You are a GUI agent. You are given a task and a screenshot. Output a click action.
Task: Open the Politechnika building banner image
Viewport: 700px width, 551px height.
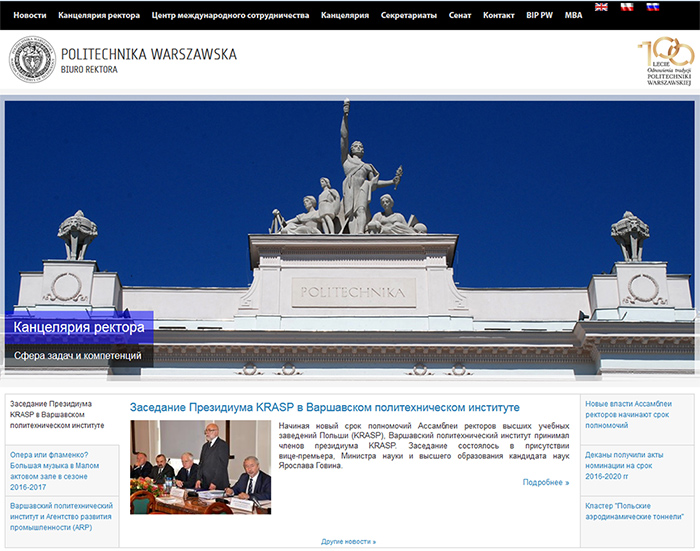350,238
